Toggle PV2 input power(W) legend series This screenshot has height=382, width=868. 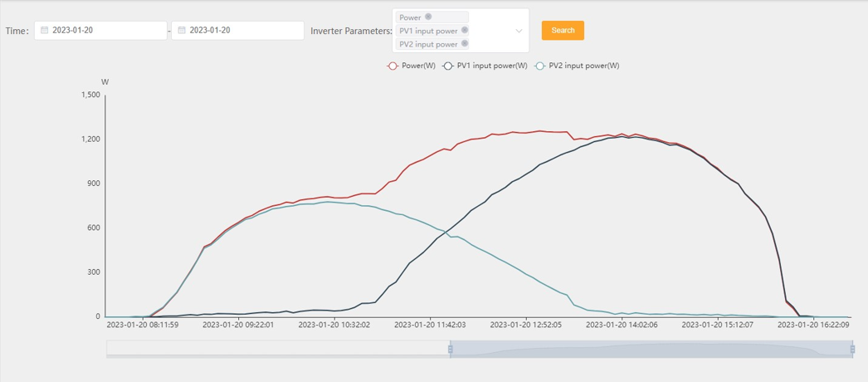(576, 66)
